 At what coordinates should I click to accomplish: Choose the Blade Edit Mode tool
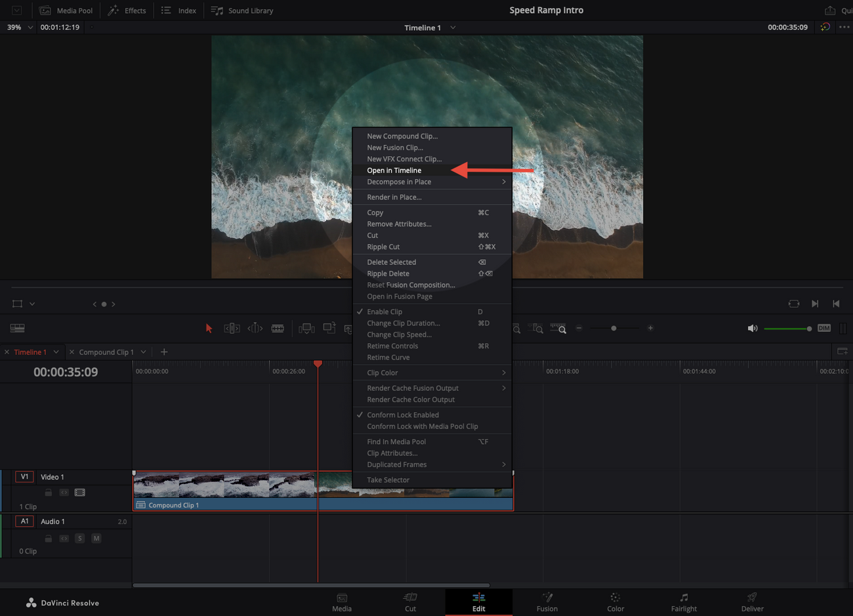coord(278,328)
